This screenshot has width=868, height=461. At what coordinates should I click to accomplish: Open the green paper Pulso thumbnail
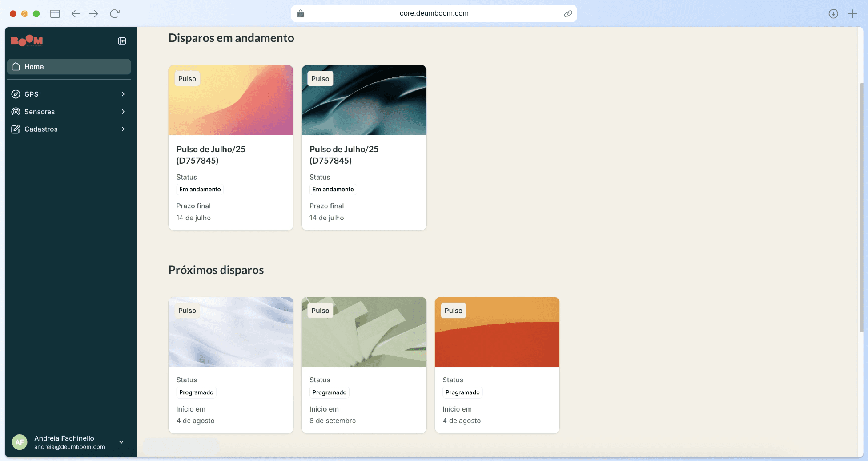click(364, 332)
